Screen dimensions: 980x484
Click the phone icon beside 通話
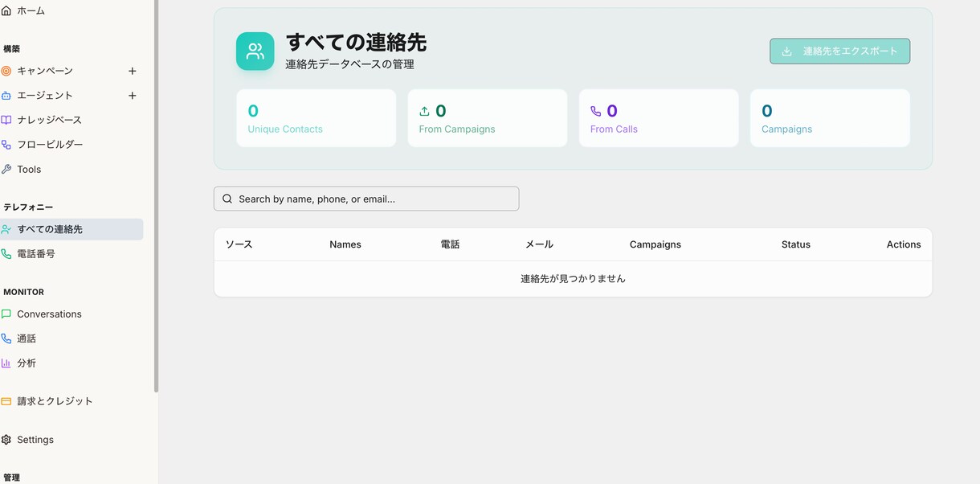(x=6, y=338)
